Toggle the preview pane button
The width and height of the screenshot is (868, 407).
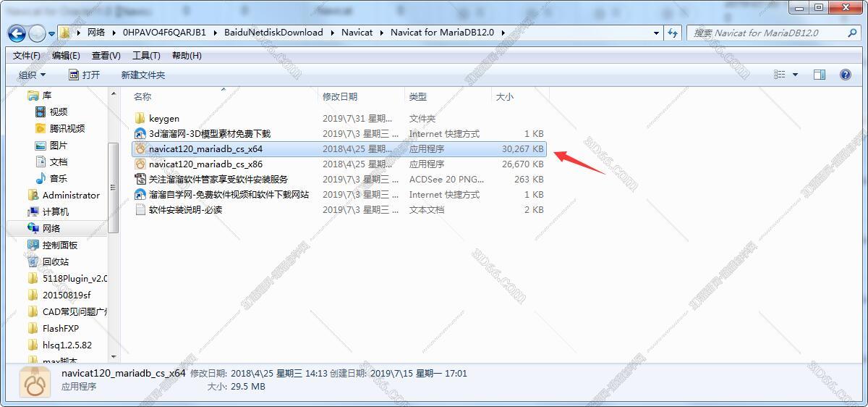[820, 75]
